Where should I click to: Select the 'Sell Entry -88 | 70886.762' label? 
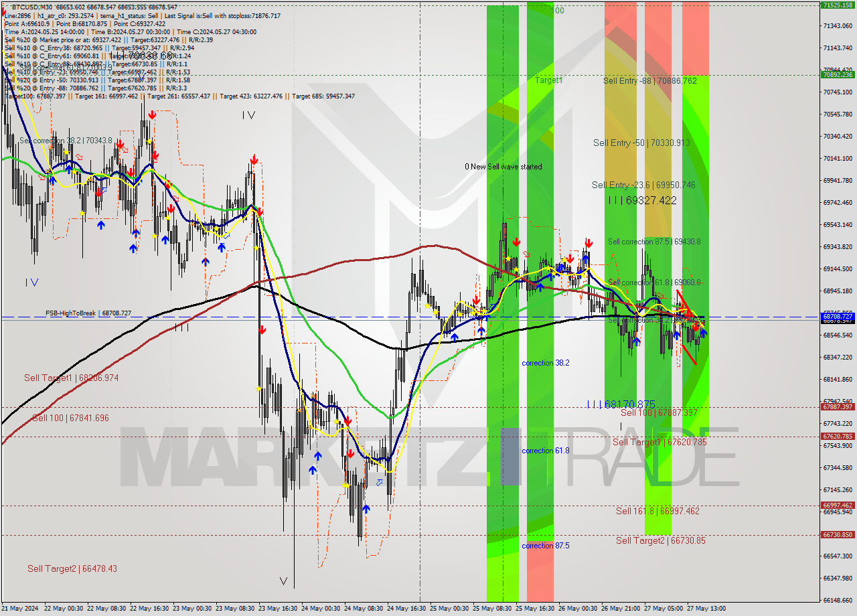tap(650, 80)
